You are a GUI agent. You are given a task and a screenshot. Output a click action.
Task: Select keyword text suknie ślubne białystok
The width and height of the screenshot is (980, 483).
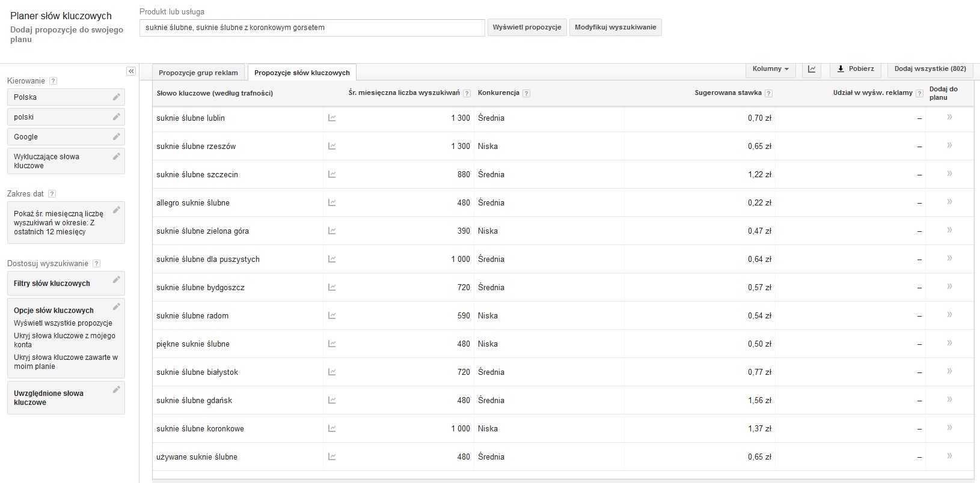(x=197, y=372)
